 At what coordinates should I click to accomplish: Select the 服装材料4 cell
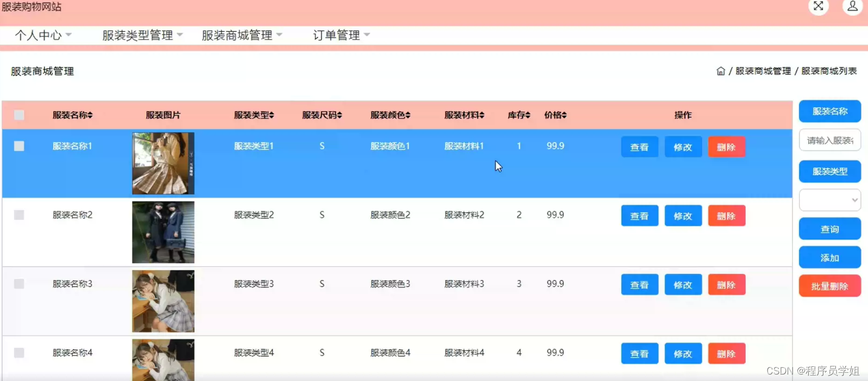pos(464,353)
